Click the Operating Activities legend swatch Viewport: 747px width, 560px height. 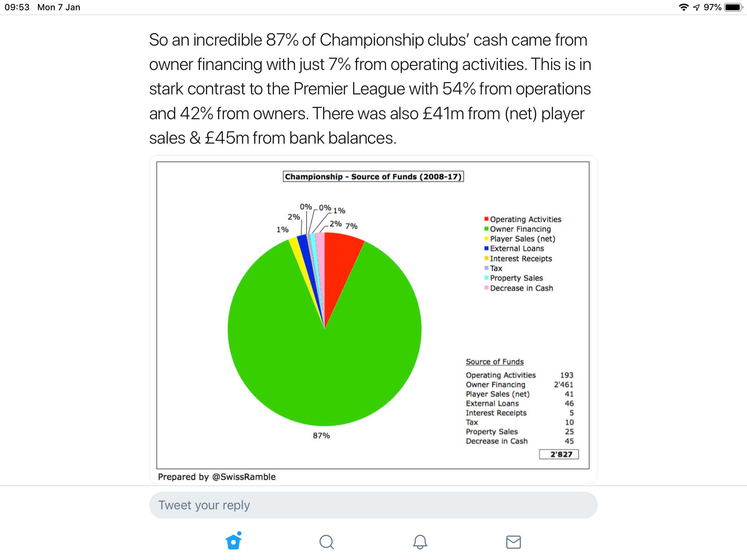pyautogui.click(x=486, y=219)
